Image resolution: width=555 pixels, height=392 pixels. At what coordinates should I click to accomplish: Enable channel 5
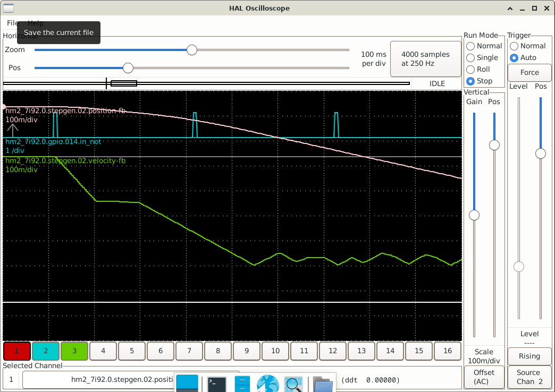132,351
